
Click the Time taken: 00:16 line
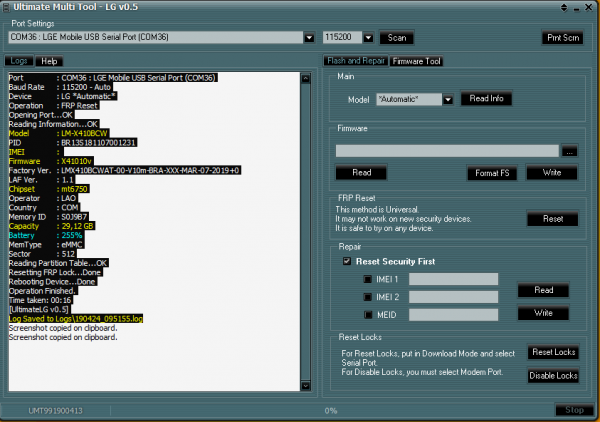41,300
